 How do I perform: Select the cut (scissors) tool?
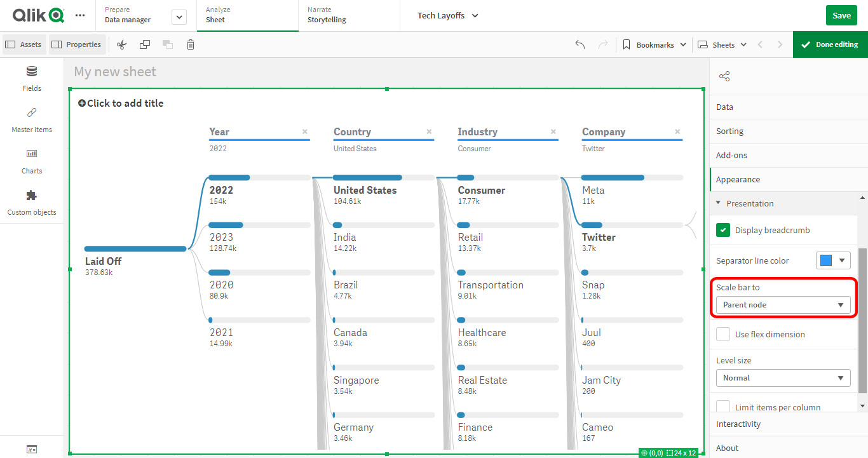coord(121,44)
